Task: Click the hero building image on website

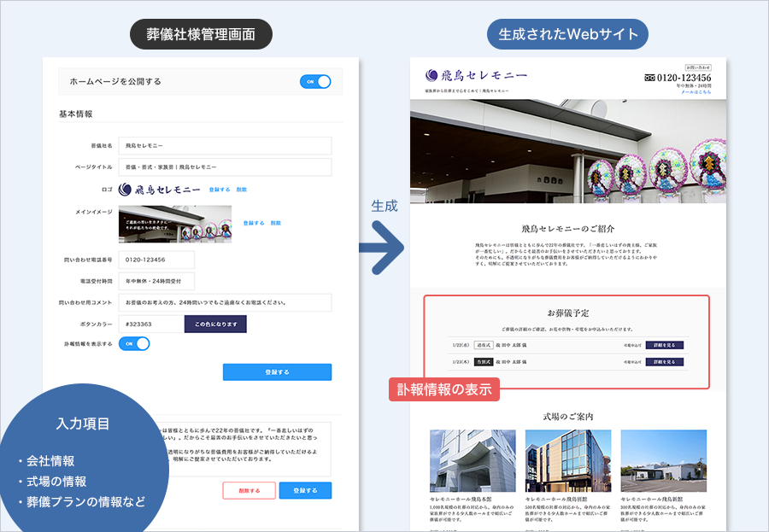Action: pyautogui.click(x=568, y=151)
